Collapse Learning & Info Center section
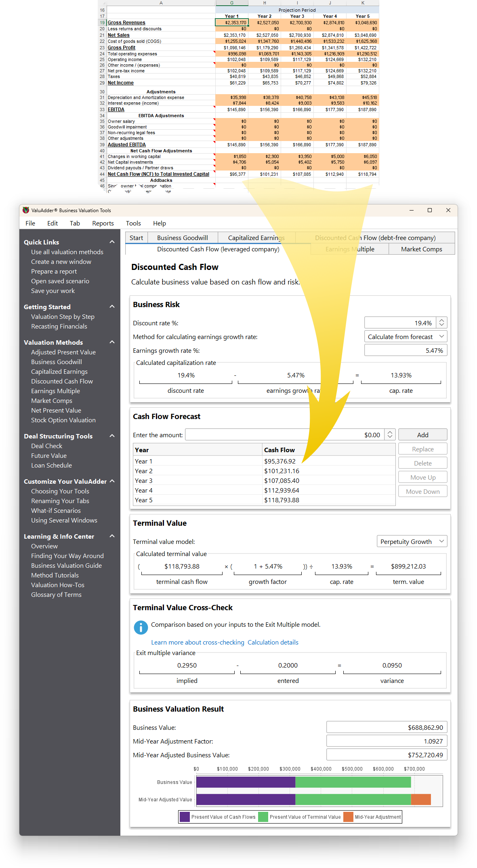The width and height of the screenshot is (477, 868). click(112, 536)
